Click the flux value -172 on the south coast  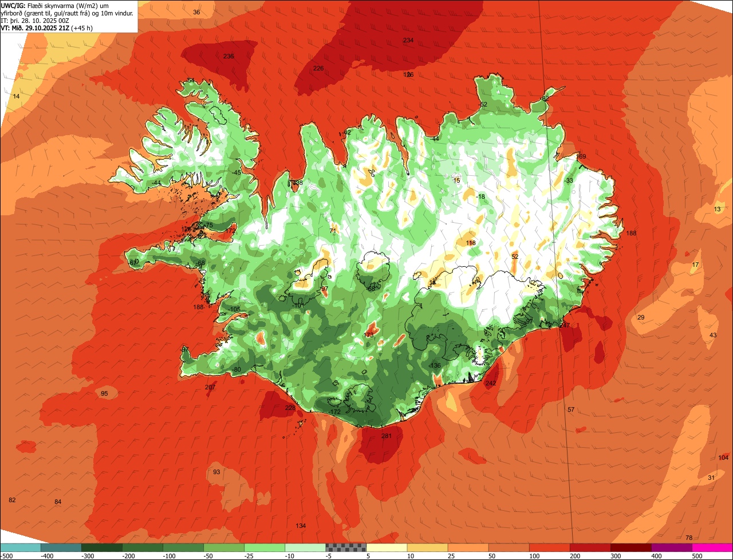coord(335,412)
